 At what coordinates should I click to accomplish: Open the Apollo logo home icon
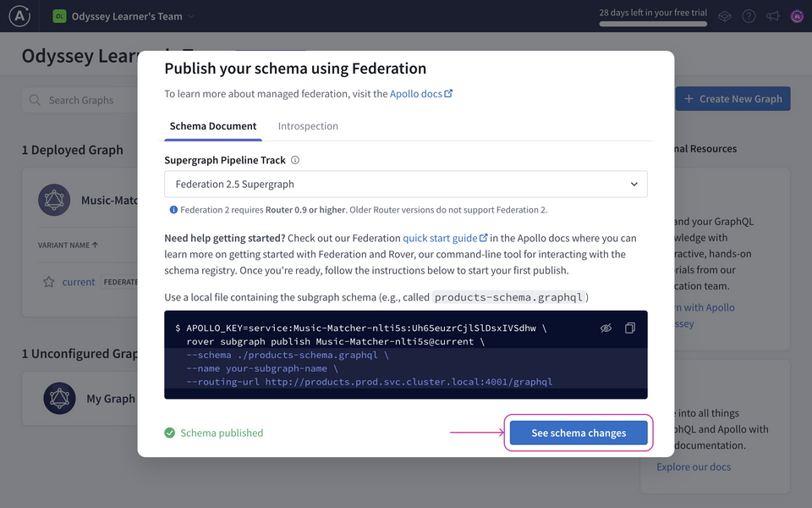(x=19, y=16)
